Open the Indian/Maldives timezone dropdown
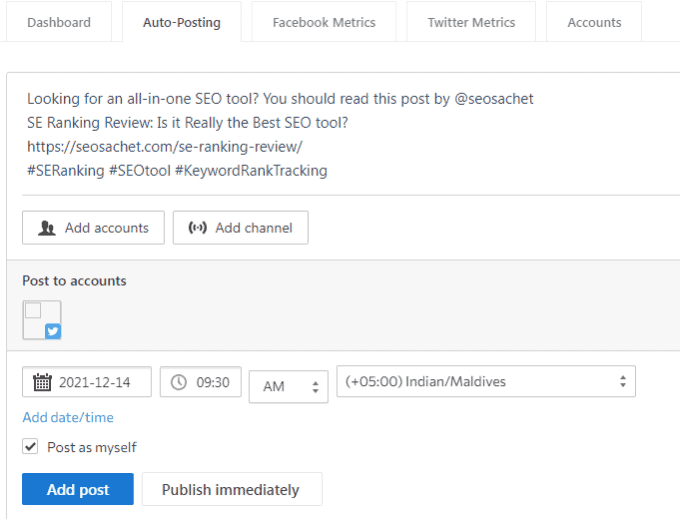680x519 pixels. pyautogui.click(x=486, y=381)
